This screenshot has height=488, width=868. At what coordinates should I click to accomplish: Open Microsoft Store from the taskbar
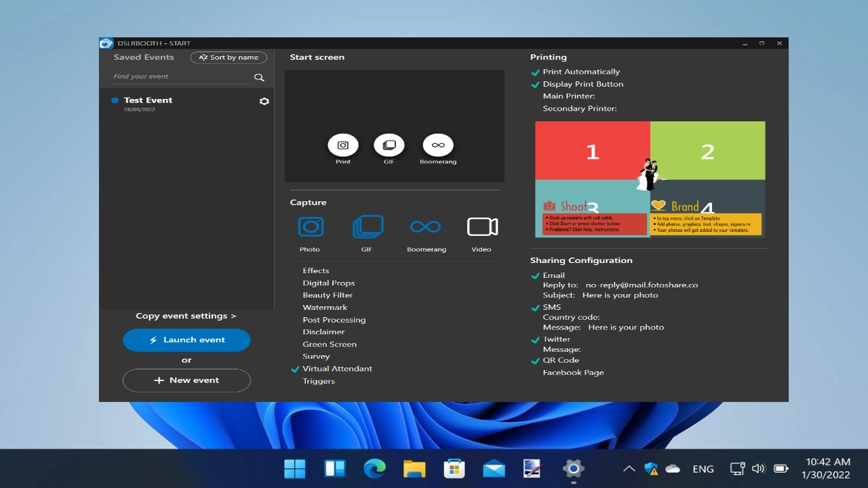(454, 468)
